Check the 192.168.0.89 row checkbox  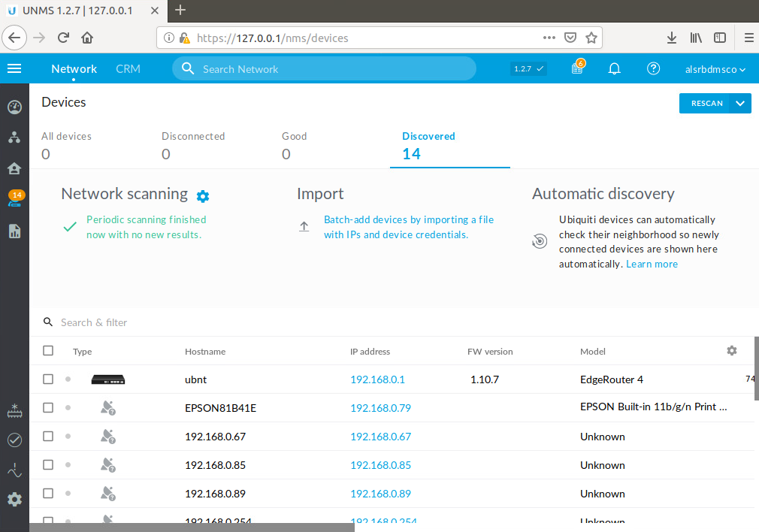[x=48, y=493]
